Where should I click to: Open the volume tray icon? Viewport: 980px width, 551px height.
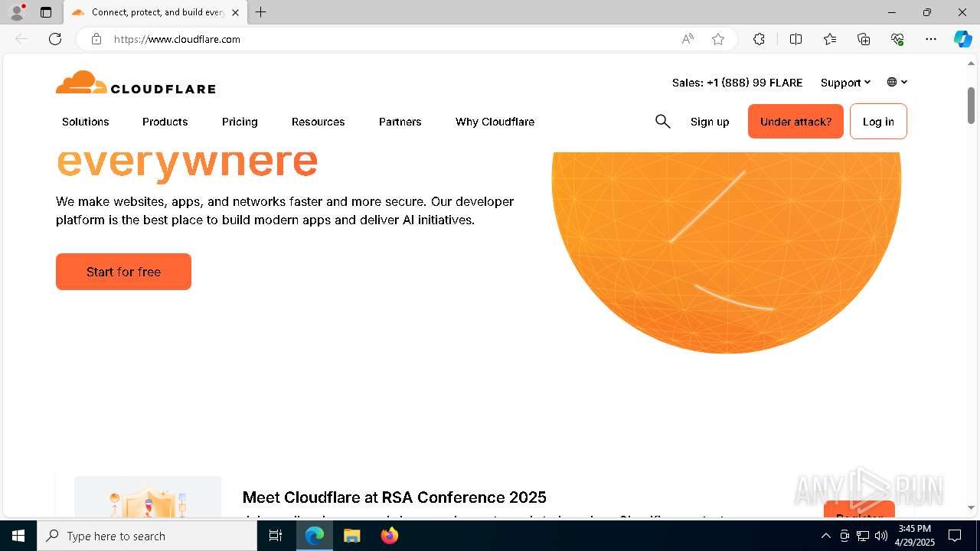pos(880,536)
